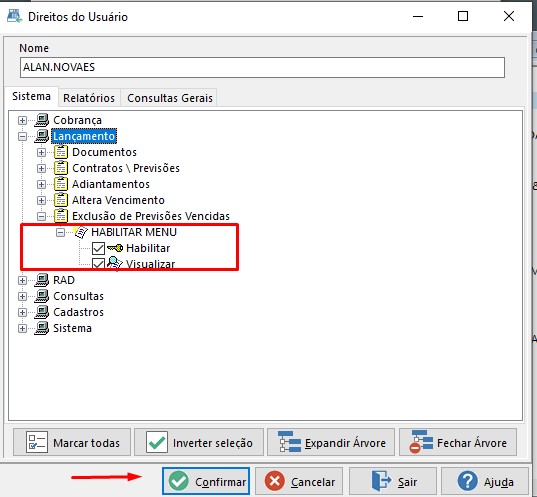Click the Consultas computer icon
This screenshot has height=497, width=537.
tap(41, 296)
